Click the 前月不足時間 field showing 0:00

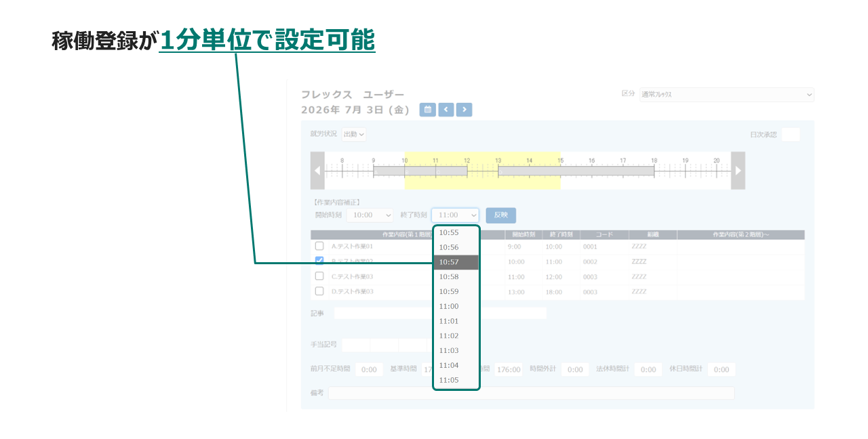(369, 370)
